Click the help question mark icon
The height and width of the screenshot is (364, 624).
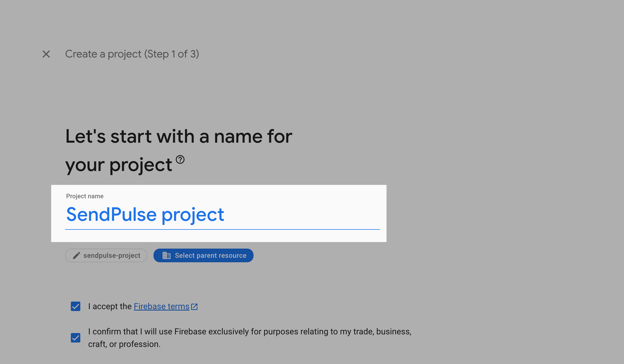click(180, 159)
